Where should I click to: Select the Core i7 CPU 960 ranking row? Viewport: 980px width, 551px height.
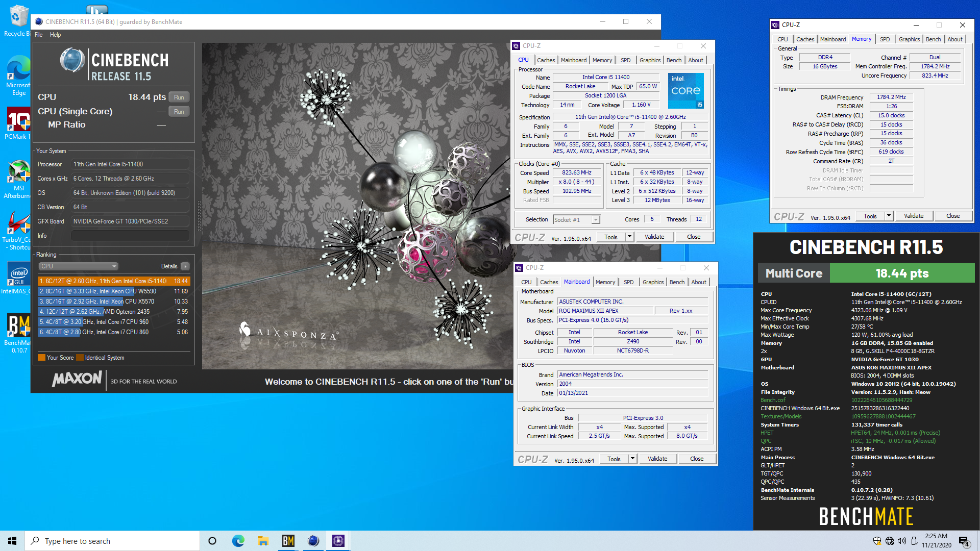113,322
